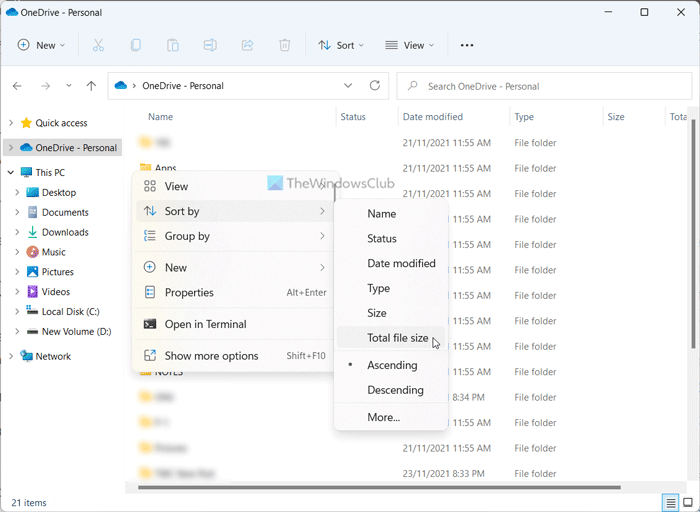Viewport: 700px width, 512px height.
Task: Click the Delete trash icon
Action: 285,45
